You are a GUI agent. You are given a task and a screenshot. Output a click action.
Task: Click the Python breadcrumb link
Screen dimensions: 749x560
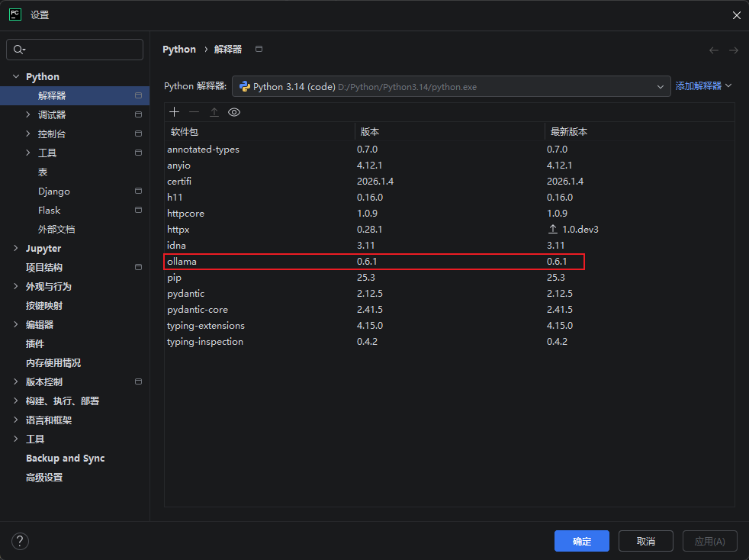(179, 50)
